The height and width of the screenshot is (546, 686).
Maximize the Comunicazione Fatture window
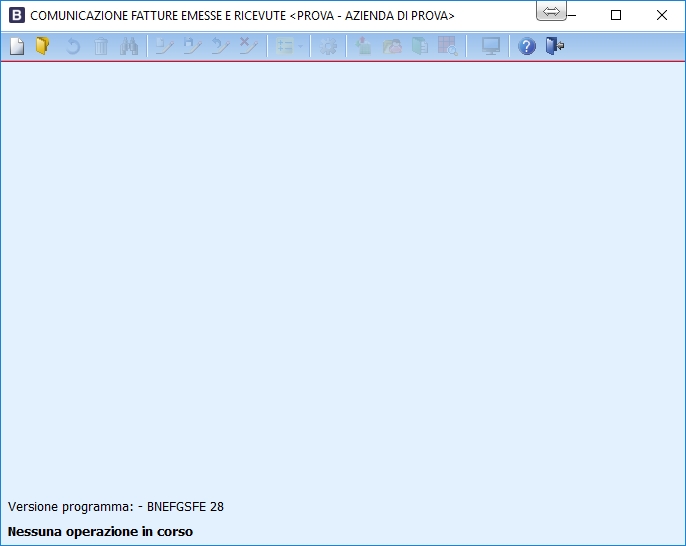tap(616, 15)
